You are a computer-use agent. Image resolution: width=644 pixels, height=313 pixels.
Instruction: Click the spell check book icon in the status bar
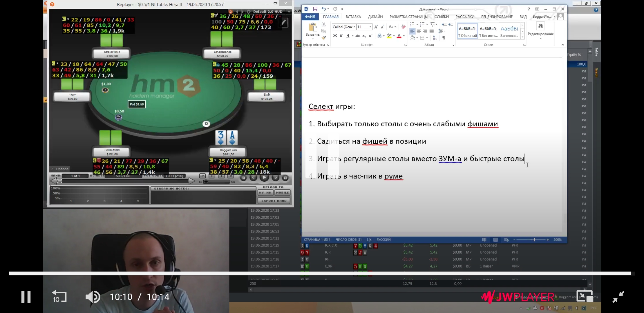[369, 240]
